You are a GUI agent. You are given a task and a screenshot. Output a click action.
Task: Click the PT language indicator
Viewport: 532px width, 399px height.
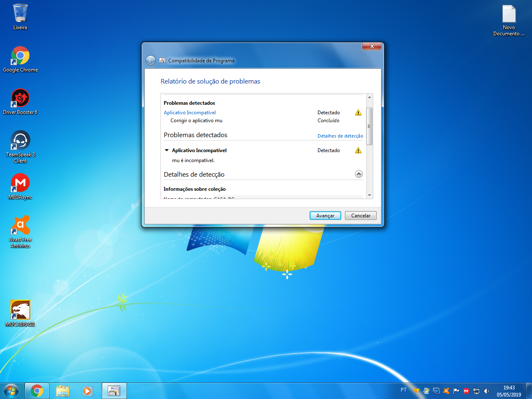click(403, 390)
